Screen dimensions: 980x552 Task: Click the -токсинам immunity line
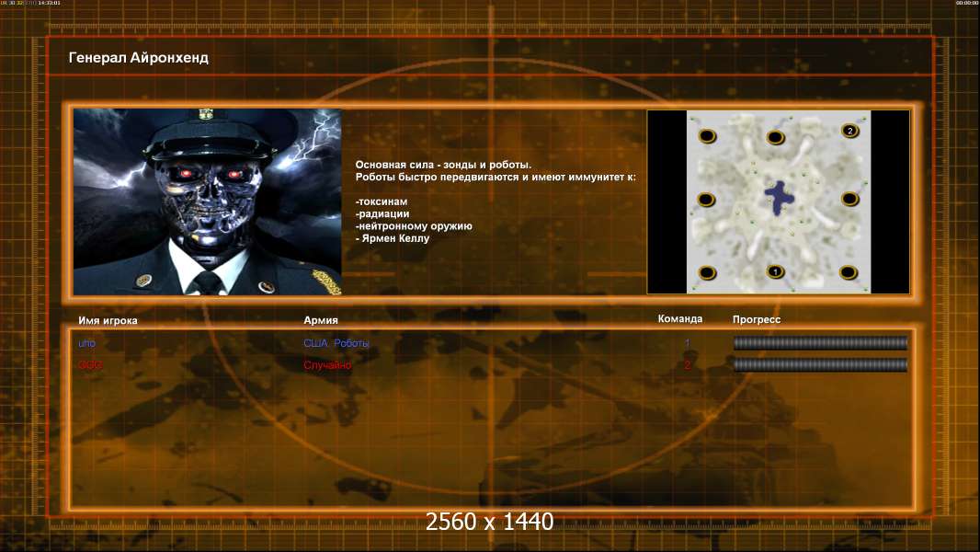coord(382,201)
